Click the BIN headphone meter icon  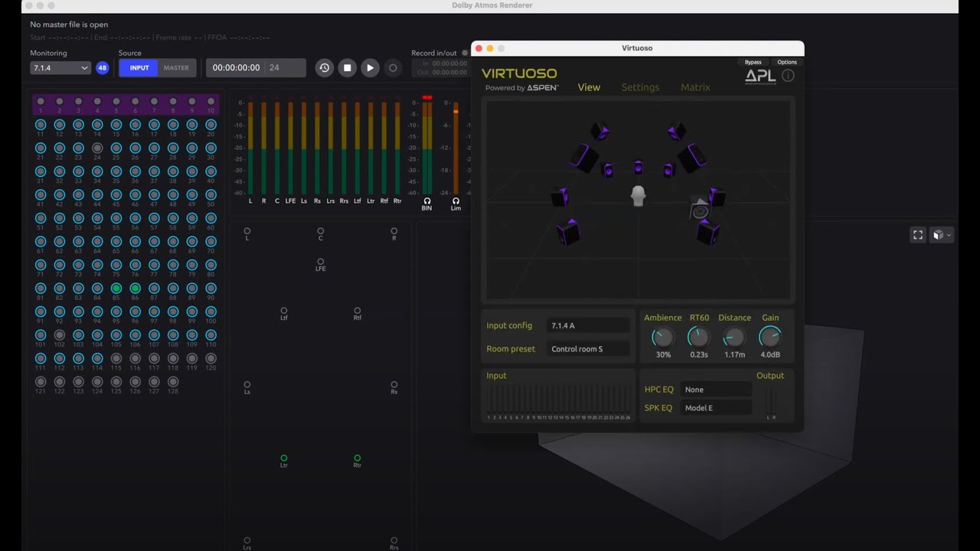(426, 201)
